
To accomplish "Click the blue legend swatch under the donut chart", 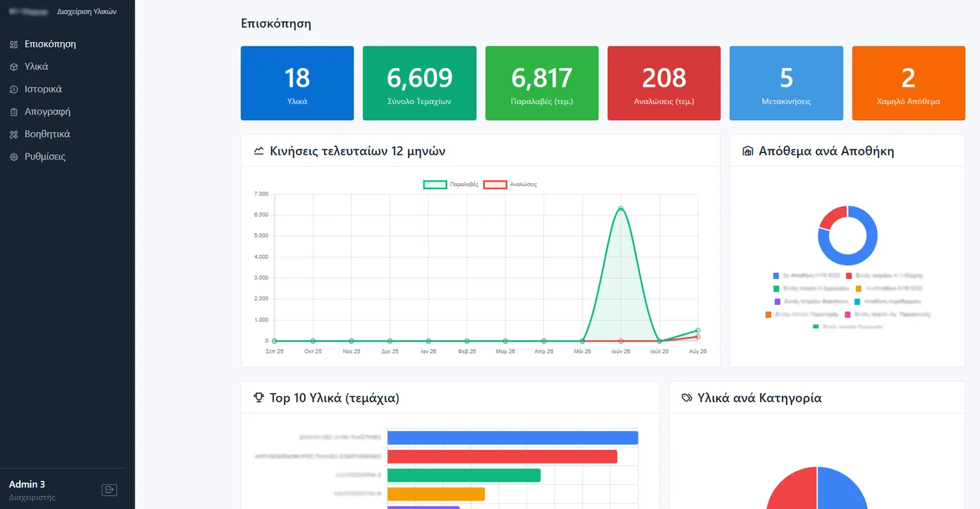I will point(776,276).
